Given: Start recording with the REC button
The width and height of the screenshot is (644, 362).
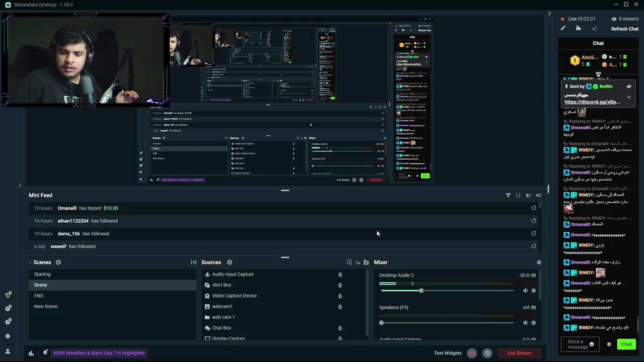Looking at the screenshot, I should click(x=472, y=353).
